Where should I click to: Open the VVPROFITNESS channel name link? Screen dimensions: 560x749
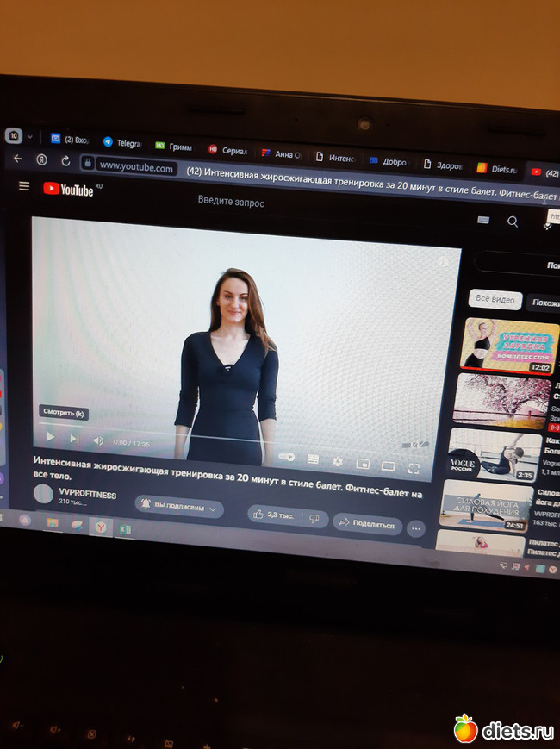point(87,494)
